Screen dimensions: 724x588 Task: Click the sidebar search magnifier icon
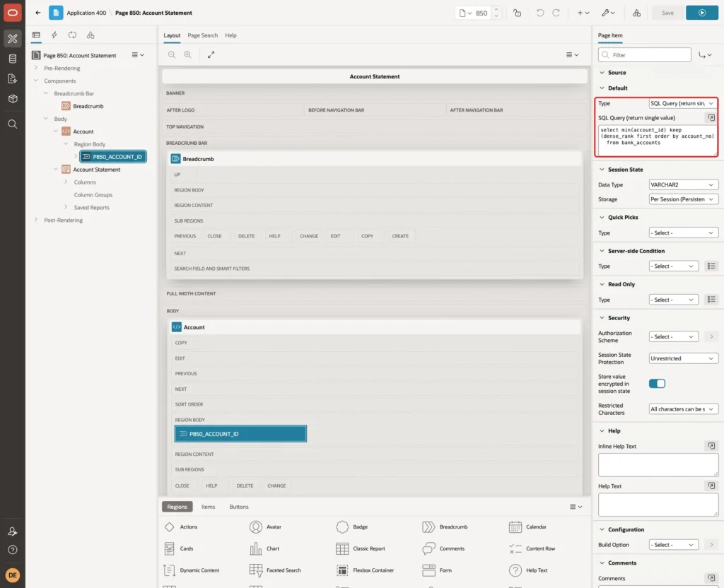click(x=13, y=124)
